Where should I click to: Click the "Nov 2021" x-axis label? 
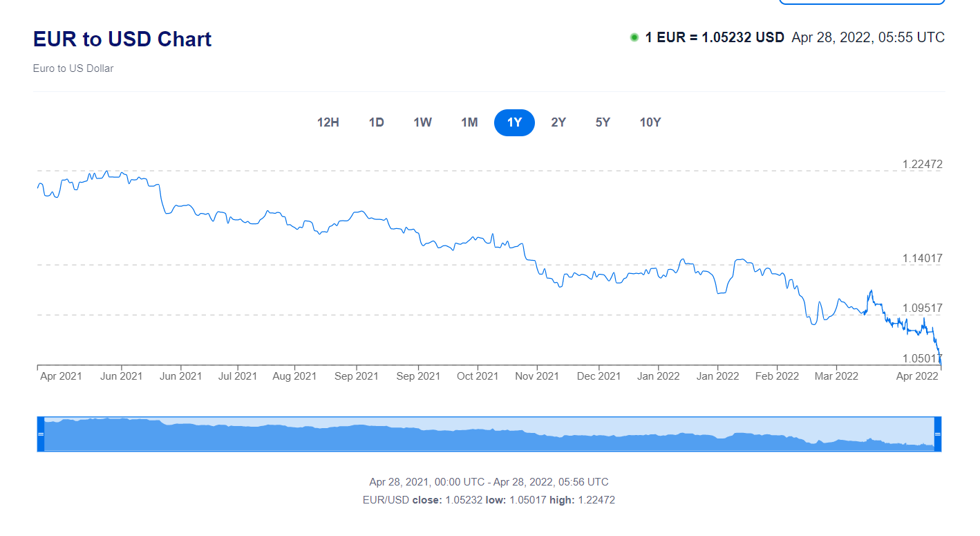pyautogui.click(x=538, y=376)
